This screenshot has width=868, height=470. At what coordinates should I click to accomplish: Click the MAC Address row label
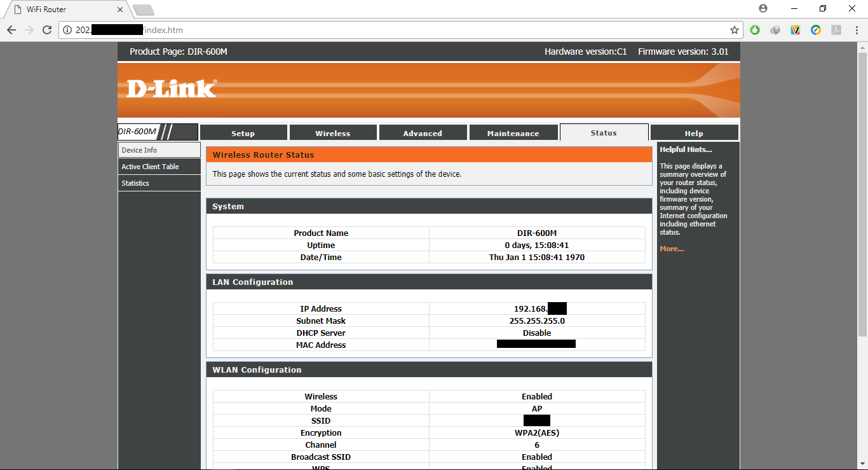click(x=321, y=345)
